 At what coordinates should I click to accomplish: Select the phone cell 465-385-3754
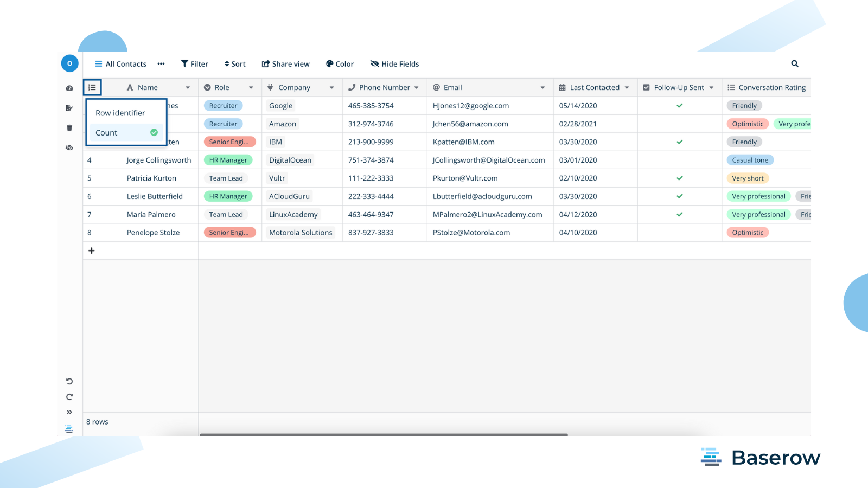pos(371,106)
